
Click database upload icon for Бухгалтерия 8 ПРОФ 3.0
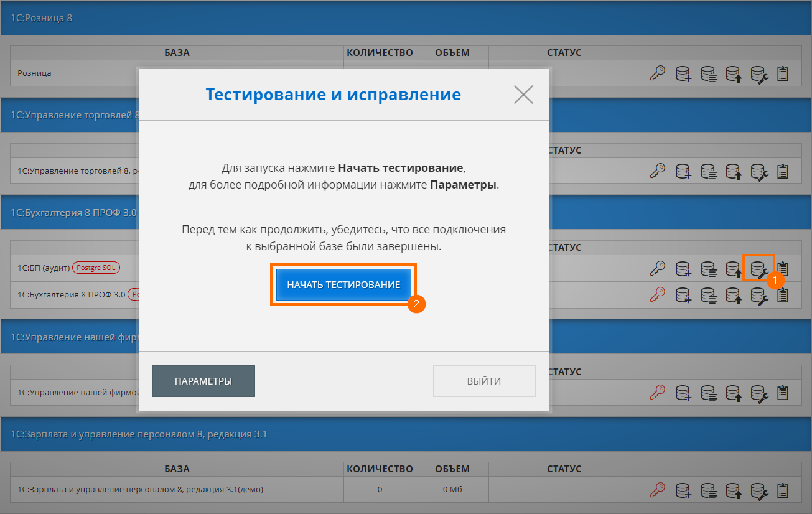(x=734, y=294)
